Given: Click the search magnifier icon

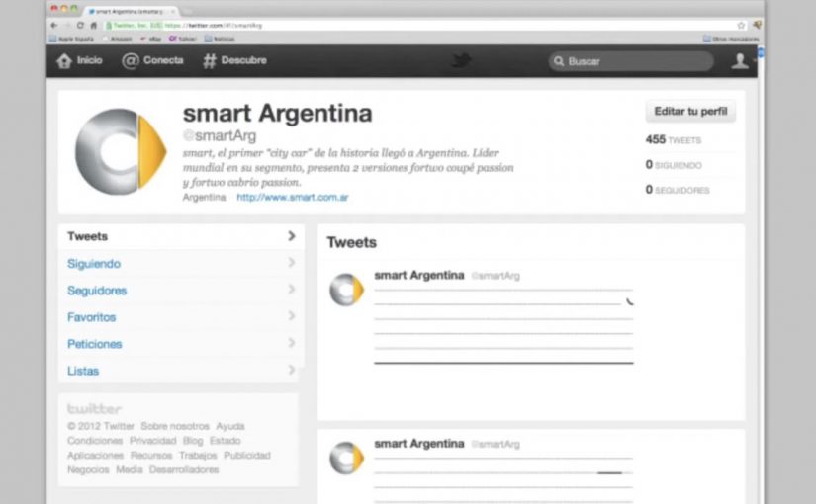Looking at the screenshot, I should point(559,61).
